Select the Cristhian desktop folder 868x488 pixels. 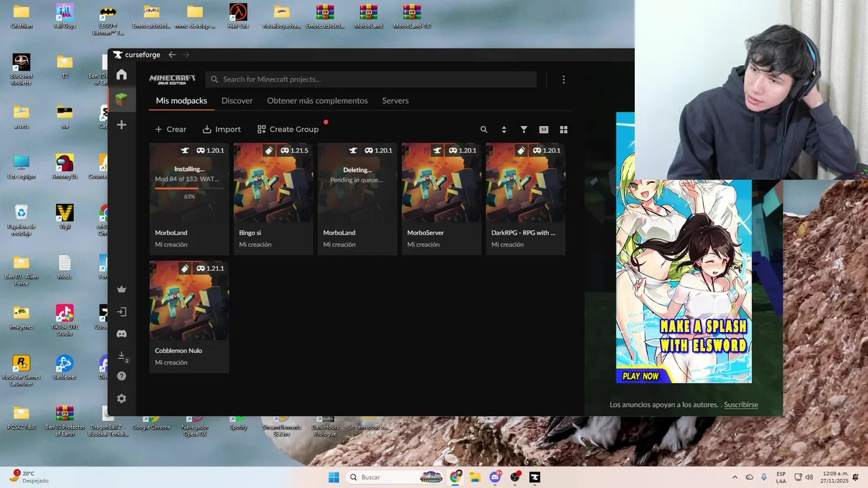tap(21, 16)
